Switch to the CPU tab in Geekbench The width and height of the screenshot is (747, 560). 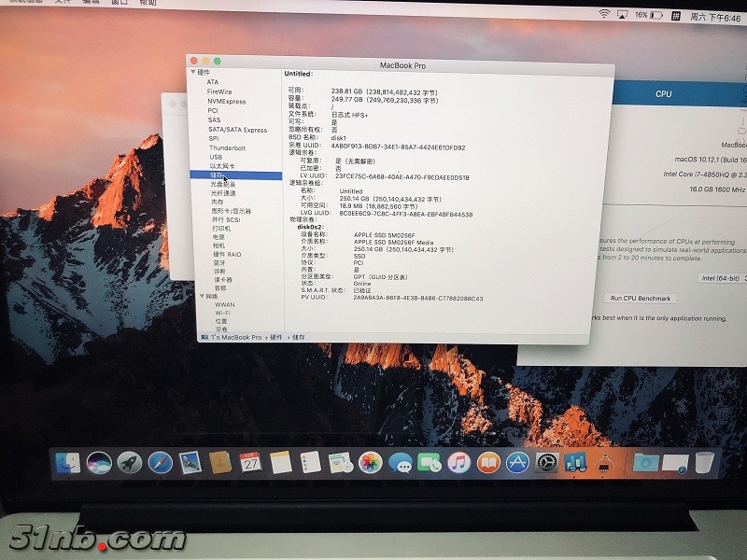click(x=663, y=94)
